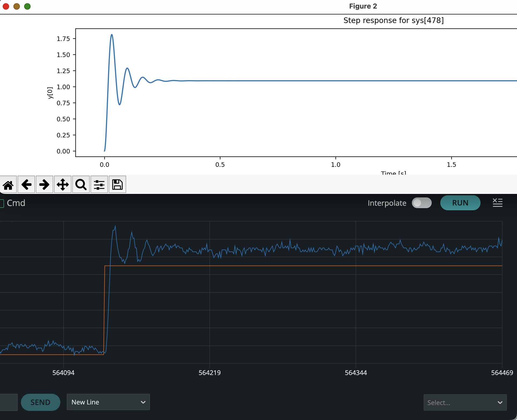Screen dimensions: 517x420
Task: Toggle the Interpolate switch
Action: [x=422, y=203]
